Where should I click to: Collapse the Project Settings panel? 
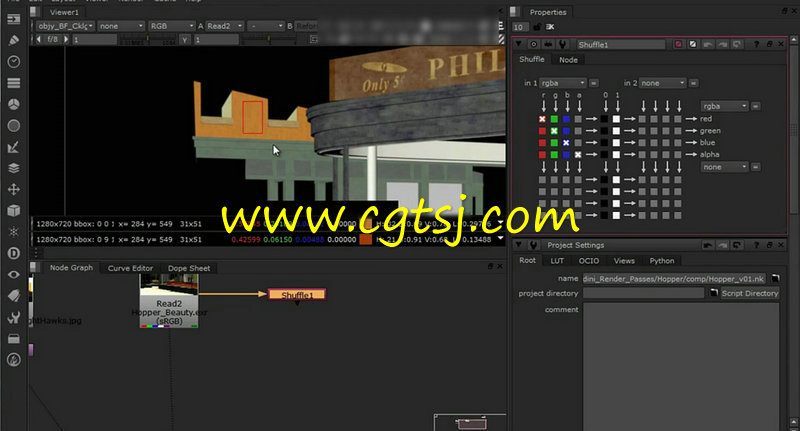click(519, 245)
